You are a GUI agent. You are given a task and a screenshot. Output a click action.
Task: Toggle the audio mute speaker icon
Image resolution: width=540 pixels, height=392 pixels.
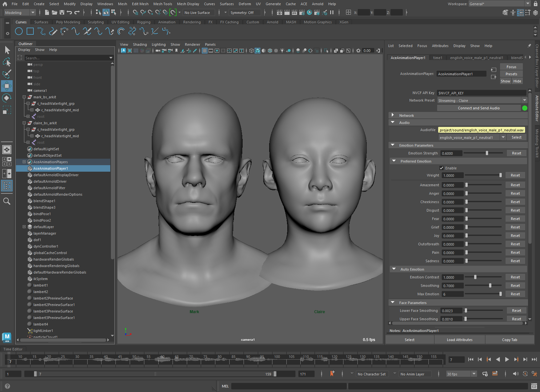coord(515,374)
